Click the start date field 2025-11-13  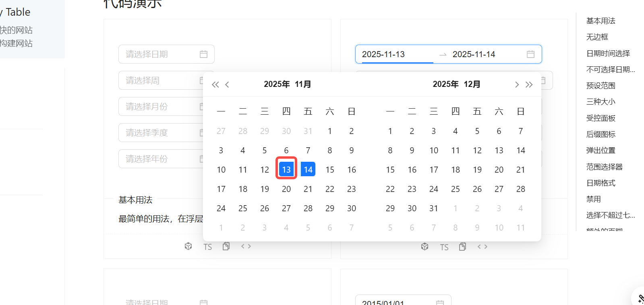[395, 54]
